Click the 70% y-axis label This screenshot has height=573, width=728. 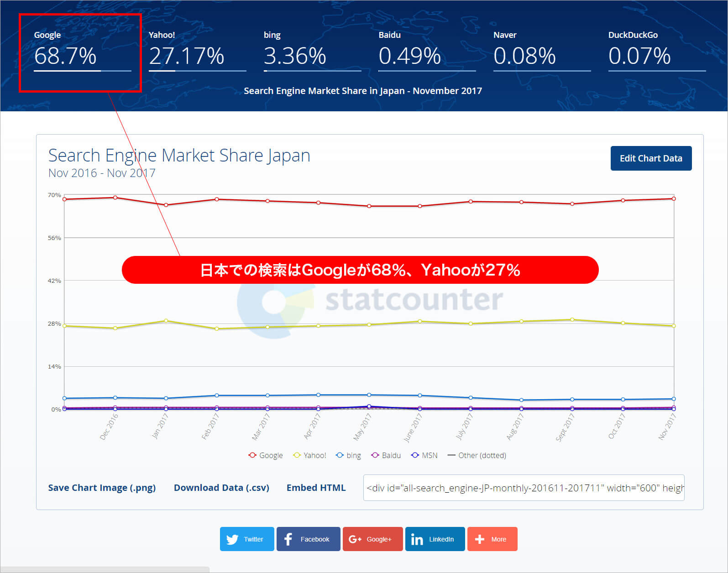54,195
